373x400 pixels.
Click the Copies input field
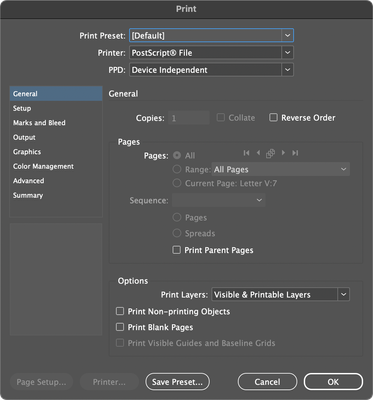189,118
